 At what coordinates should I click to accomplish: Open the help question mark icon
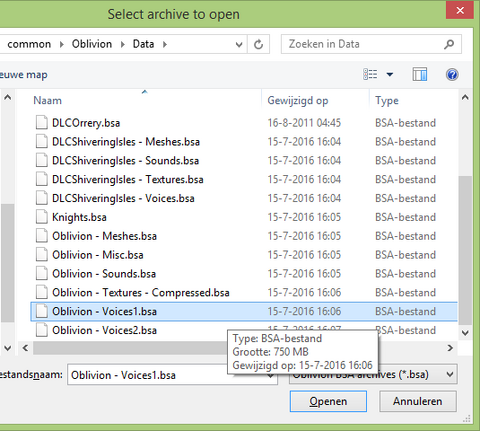[x=452, y=74]
